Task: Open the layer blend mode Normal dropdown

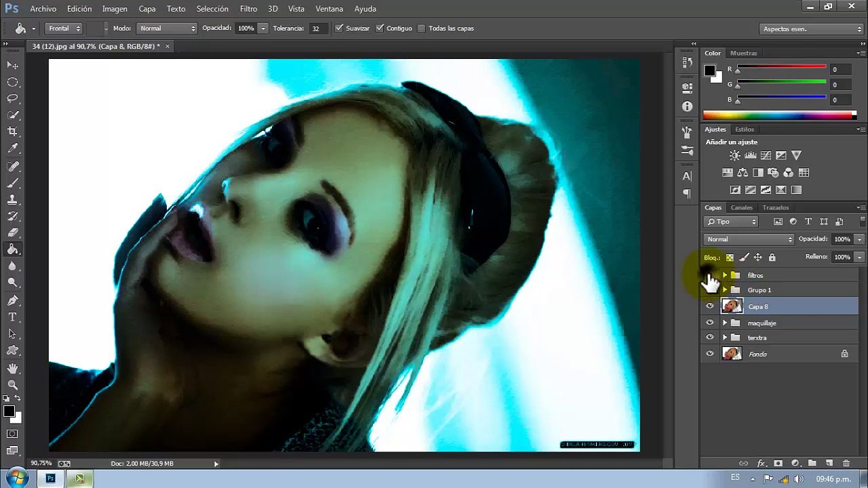Action: (x=749, y=239)
